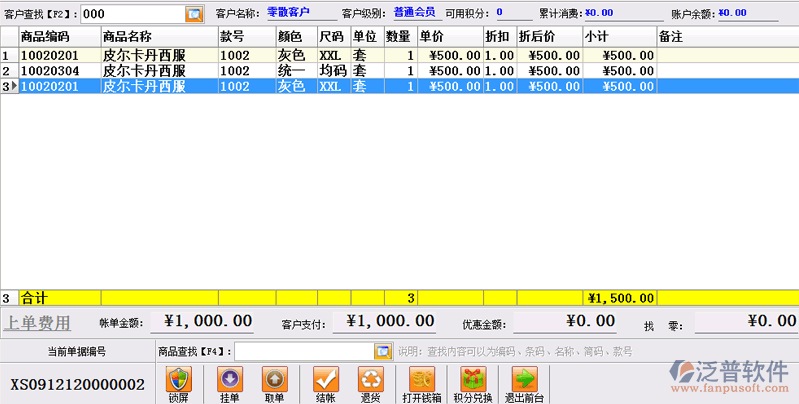Click the 退出前台 exit front desk icon
Screen dimensions: 799x404
[x=523, y=380]
